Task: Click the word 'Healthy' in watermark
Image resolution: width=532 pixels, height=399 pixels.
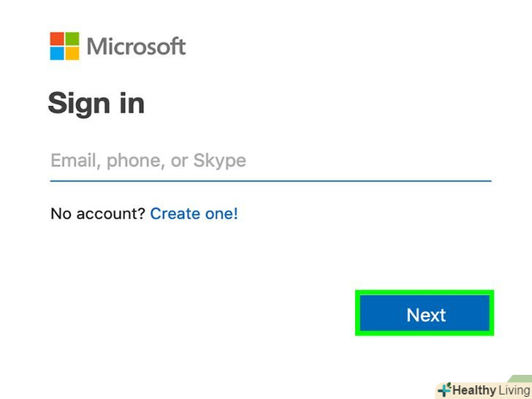Action: [475, 390]
